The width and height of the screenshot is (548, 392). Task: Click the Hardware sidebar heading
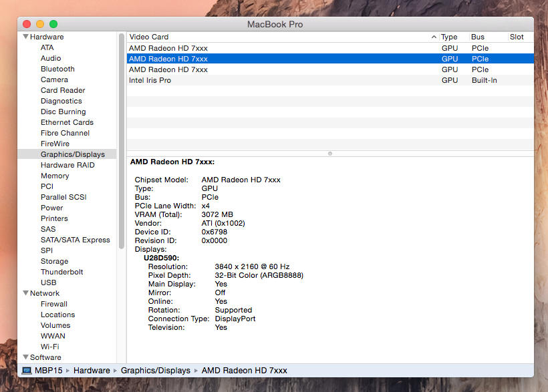click(47, 37)
